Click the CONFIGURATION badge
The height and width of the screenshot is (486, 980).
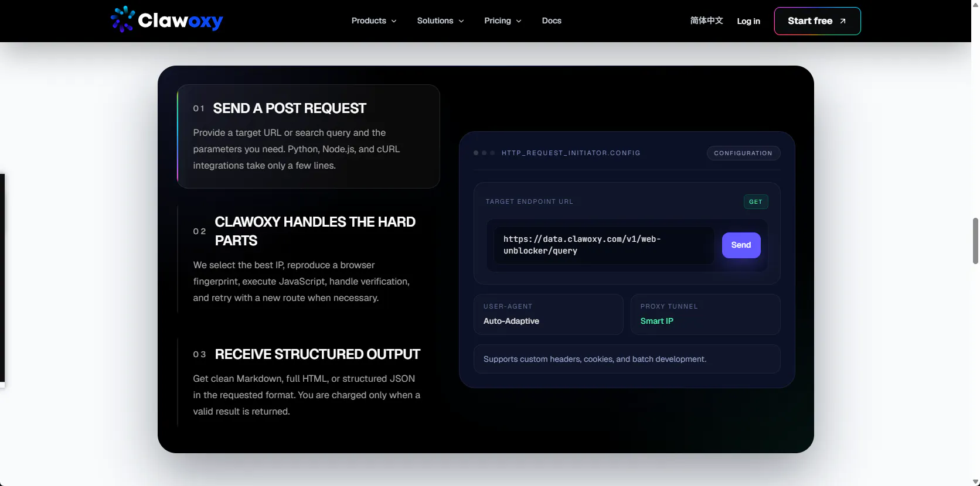tap(743, 153)
